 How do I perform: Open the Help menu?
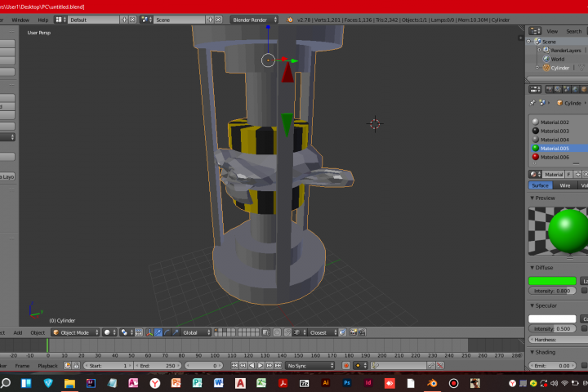point(43,20)
